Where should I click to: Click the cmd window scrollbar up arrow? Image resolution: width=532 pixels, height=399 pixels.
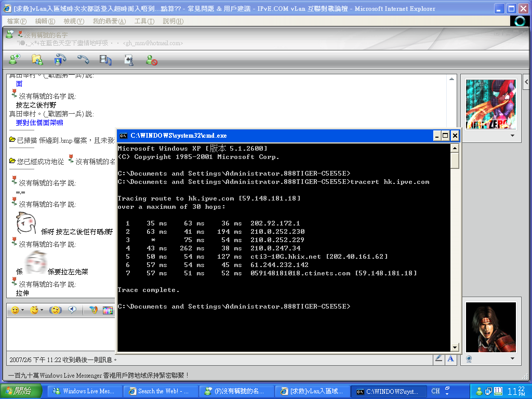click(x=455, y=148)
